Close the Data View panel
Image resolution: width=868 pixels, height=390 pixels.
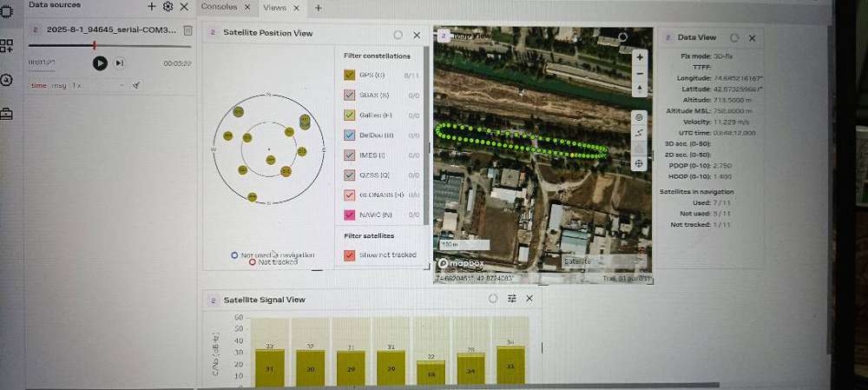click(x=752, y=38)
